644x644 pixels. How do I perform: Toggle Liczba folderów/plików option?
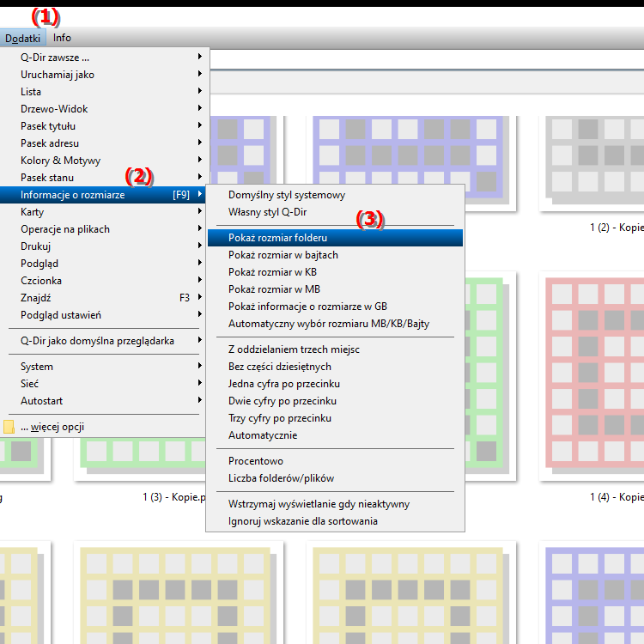tap(335, 478)
